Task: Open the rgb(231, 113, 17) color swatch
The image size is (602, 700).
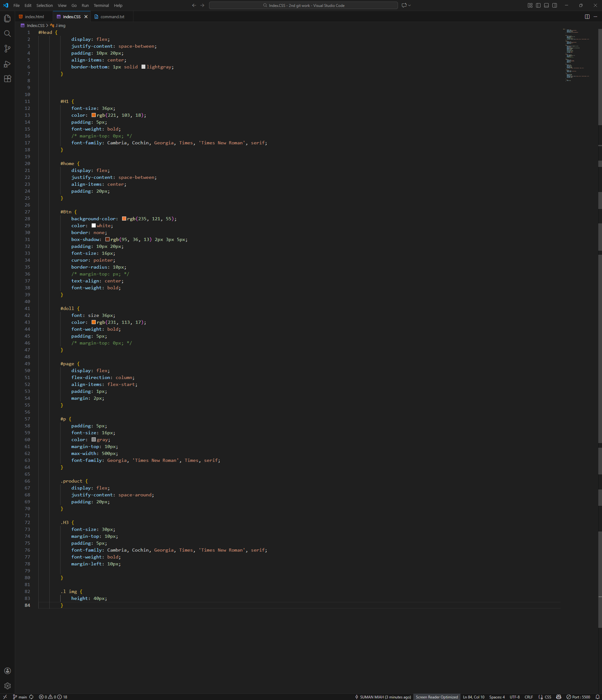Action: [94, 322]
